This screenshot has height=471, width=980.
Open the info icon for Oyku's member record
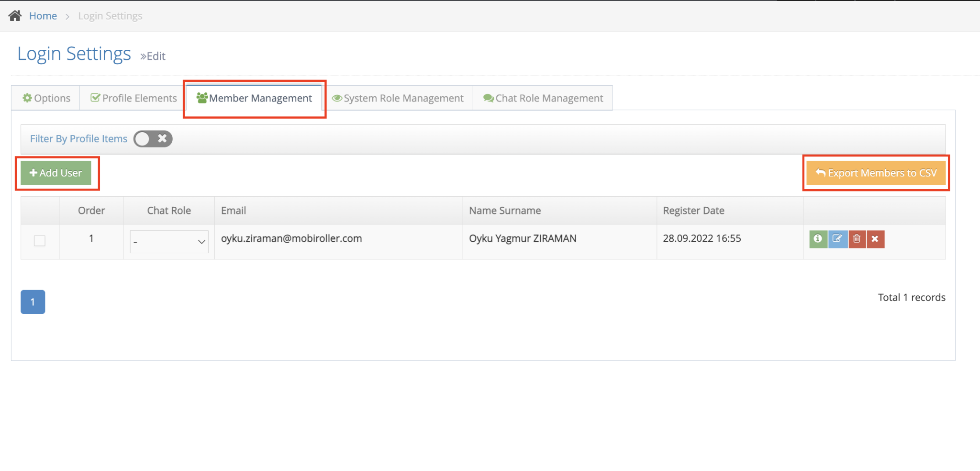pyautogui.click(x=818, y=239)
